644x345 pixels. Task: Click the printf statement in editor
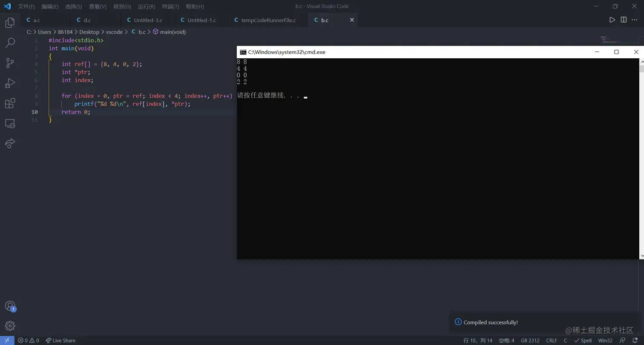(x=132, y=104)
